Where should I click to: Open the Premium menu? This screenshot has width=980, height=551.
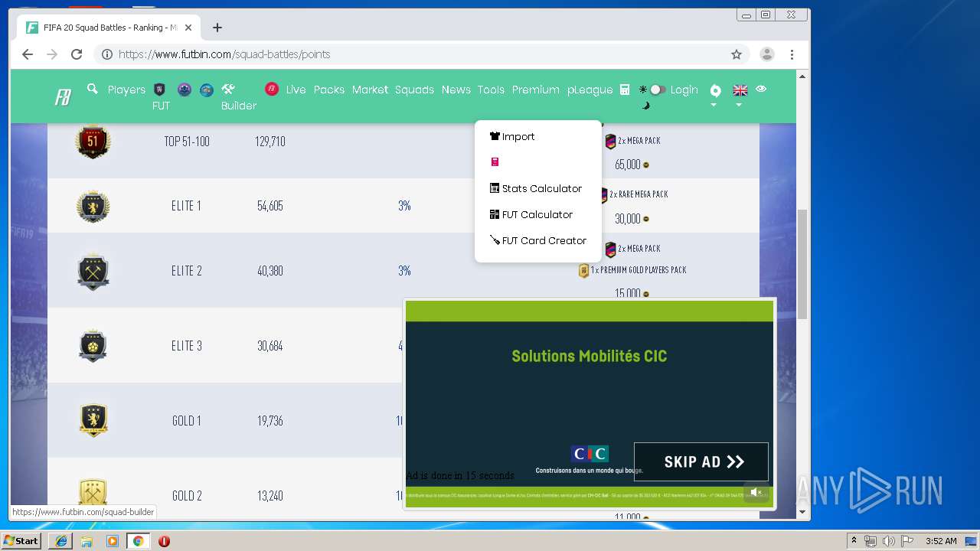point(536,90)
